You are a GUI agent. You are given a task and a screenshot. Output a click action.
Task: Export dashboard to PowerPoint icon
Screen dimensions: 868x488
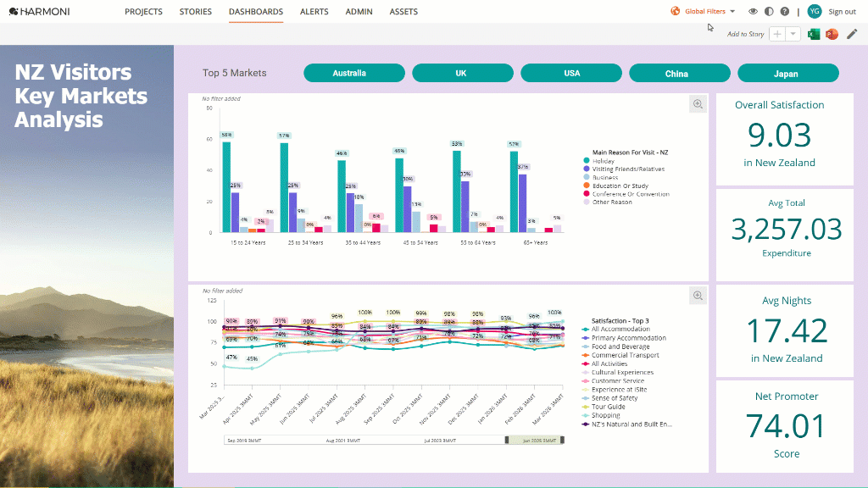pyautogui.click(x=832, y=34)
